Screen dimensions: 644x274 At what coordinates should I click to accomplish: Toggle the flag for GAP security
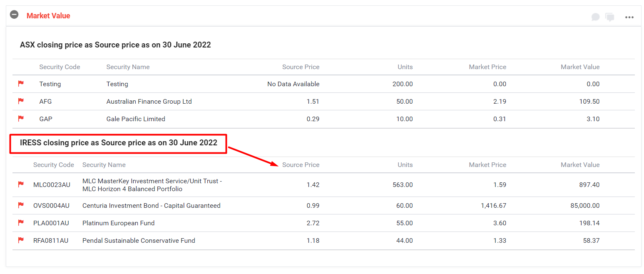[21, 119]
